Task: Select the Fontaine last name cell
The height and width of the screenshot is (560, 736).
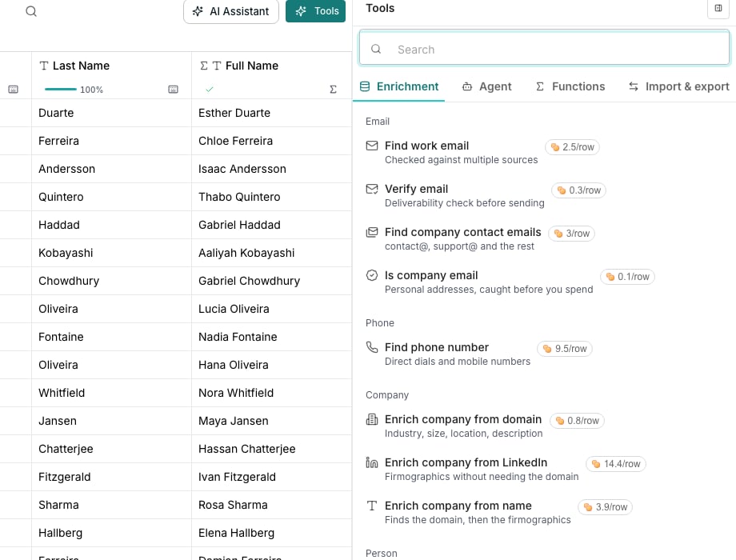Action: (x=111, y=337)
